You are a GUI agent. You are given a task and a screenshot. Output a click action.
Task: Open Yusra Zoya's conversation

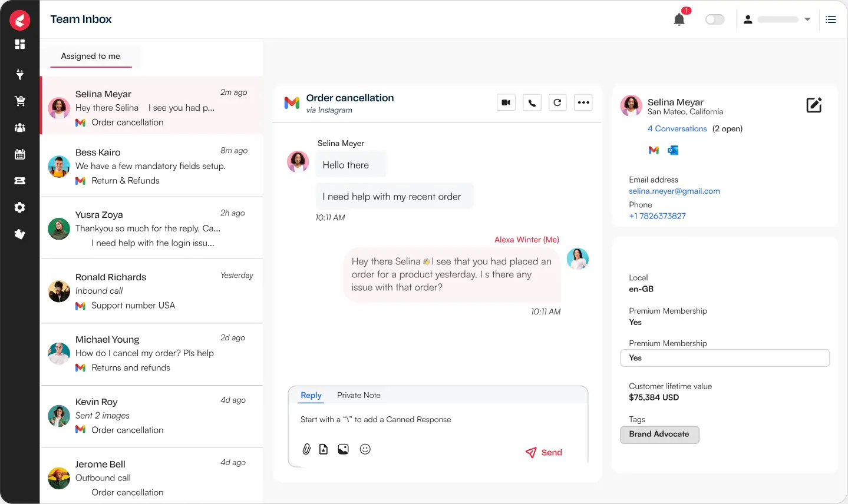tap(151, 228)
